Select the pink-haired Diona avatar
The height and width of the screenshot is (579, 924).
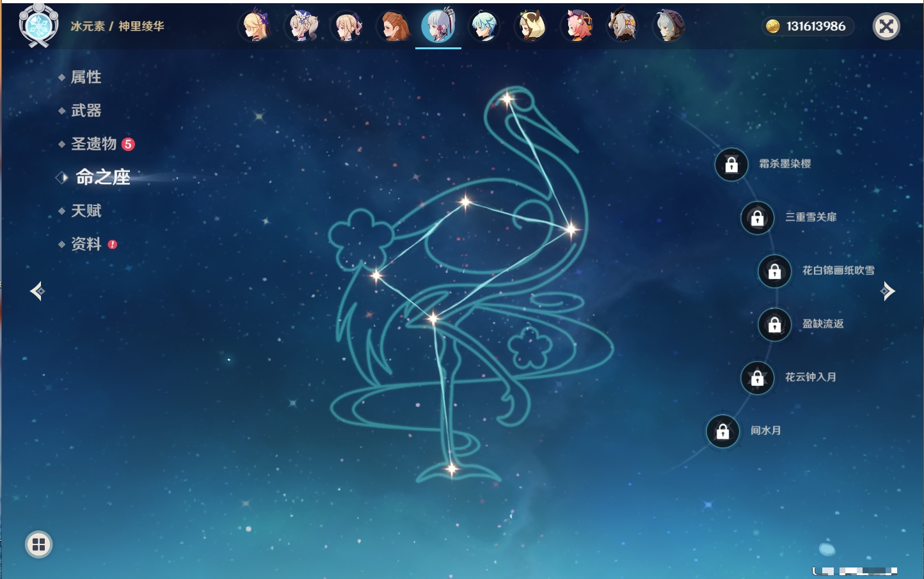coord(577,26)
